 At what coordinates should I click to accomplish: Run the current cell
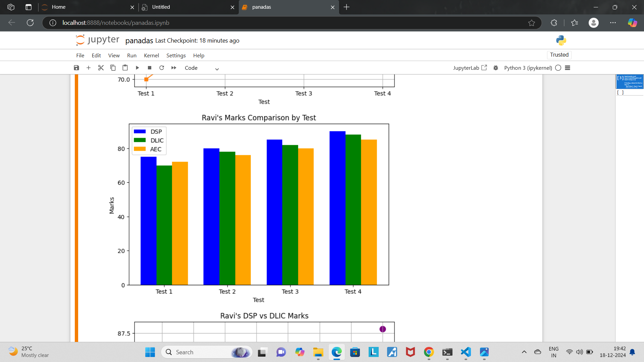pos(137,68)
